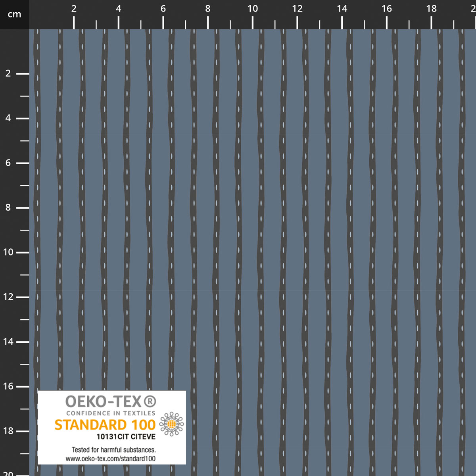The width and height of the screenshot is (476, 476).
Task: Click the OEKO-TEX globe emblem icon
Action: [171, 424]
